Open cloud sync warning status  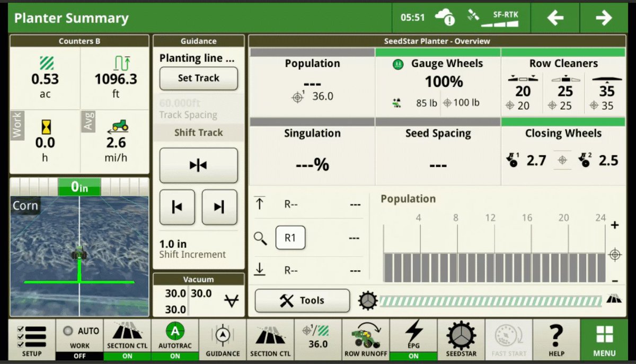click(x=444, y=17)
